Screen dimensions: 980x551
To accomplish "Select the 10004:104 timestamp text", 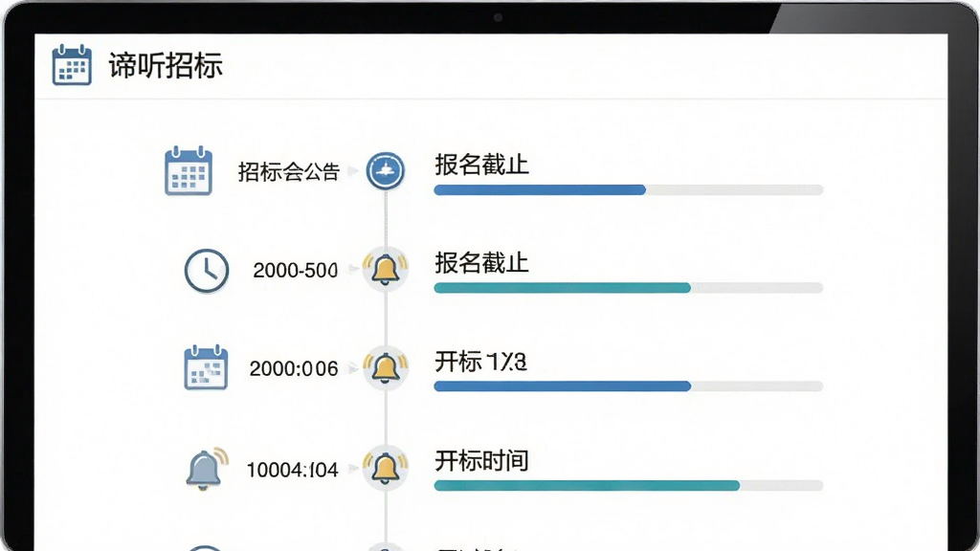I will (x=293, y=470).
